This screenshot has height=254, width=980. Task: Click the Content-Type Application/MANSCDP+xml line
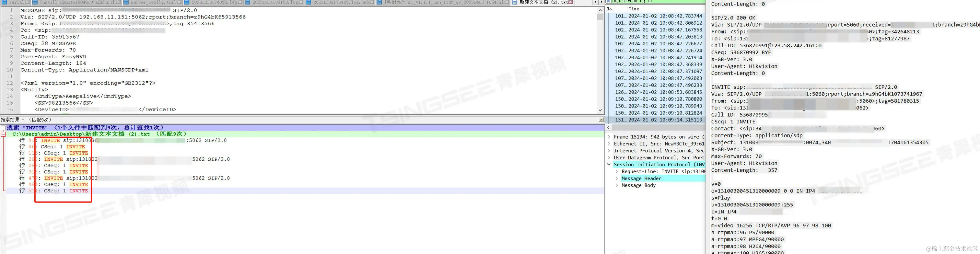click(85, 70)
